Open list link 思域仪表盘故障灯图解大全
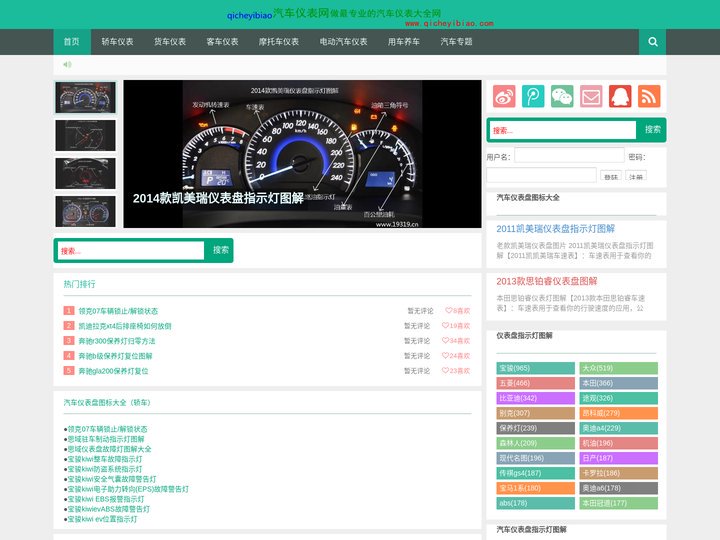Viewport: 720px width, 540px height. [x=109, y=449]
